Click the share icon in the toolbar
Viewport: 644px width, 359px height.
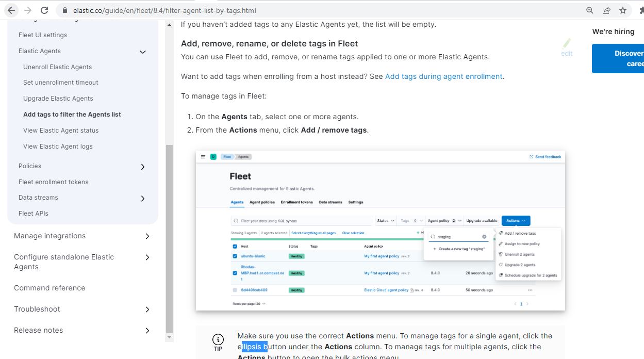(x=606, y=10)
